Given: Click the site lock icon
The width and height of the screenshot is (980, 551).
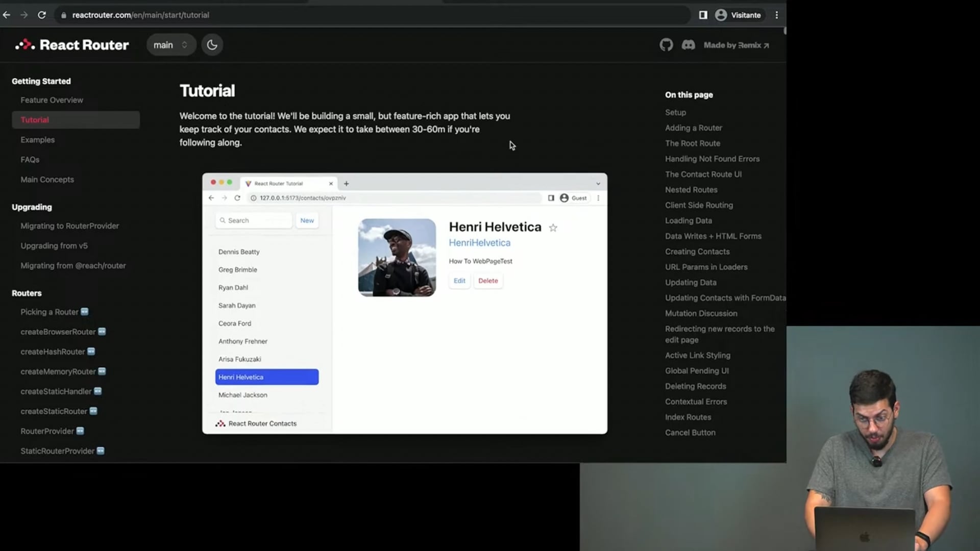Looking at the screenshot, I should click(x=64, y=15).
